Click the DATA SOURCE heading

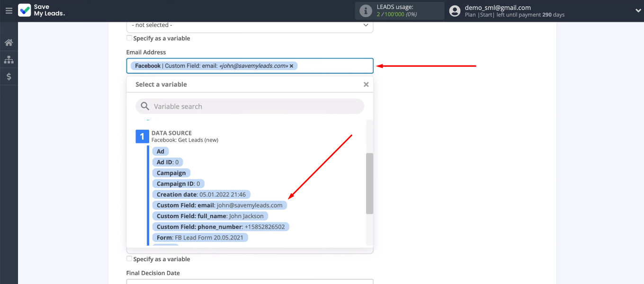pyautogui.click(x=171, y=133)
